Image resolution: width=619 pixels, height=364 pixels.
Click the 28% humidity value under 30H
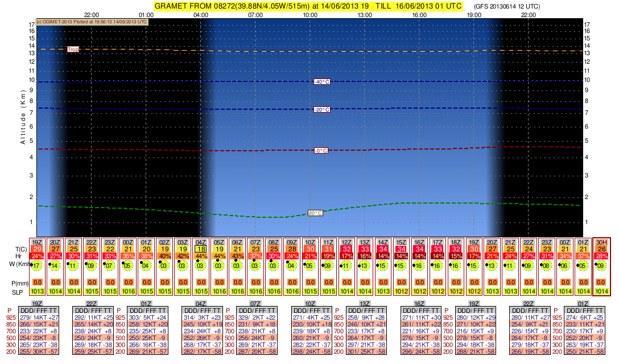601,256
